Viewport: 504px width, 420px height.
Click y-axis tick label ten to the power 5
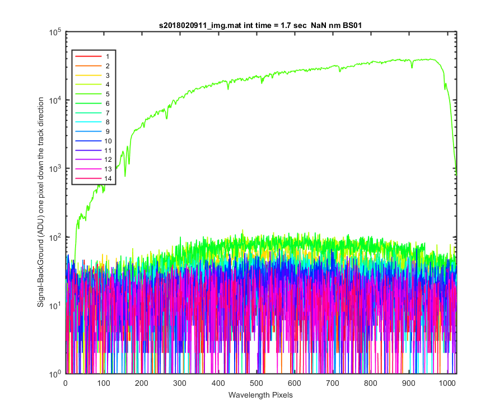tap(55, 32)
